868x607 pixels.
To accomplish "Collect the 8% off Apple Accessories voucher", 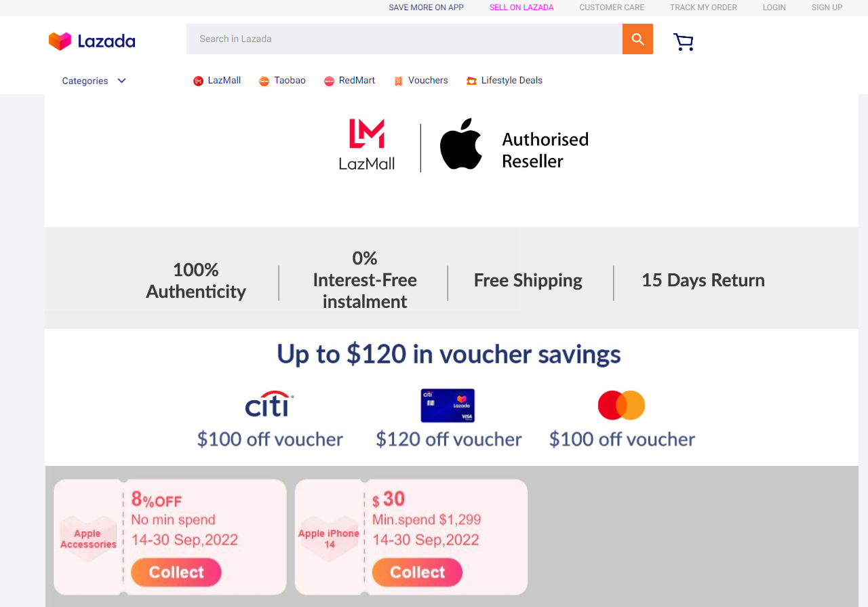I will 176,572.
